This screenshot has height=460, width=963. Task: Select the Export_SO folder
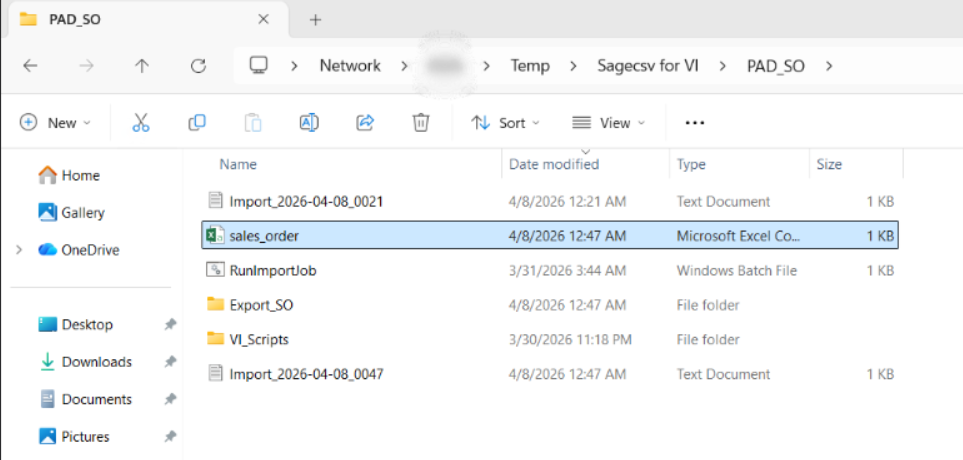tap(550, 305)
